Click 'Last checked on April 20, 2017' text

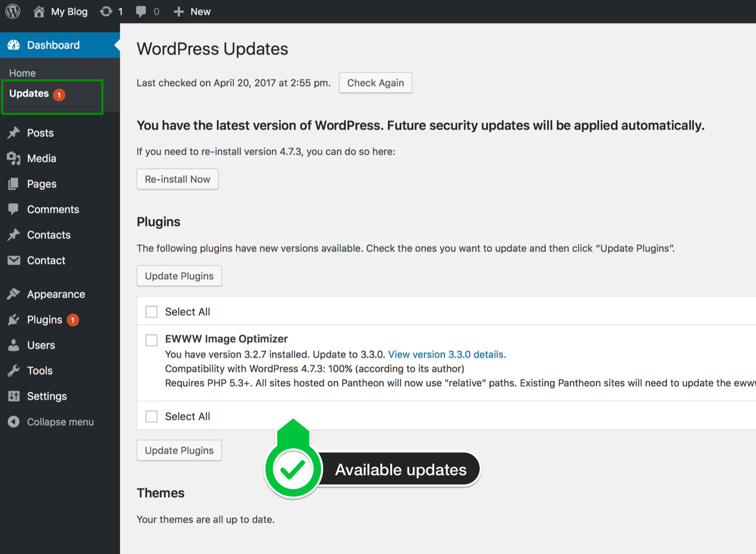tap(233, 83)
